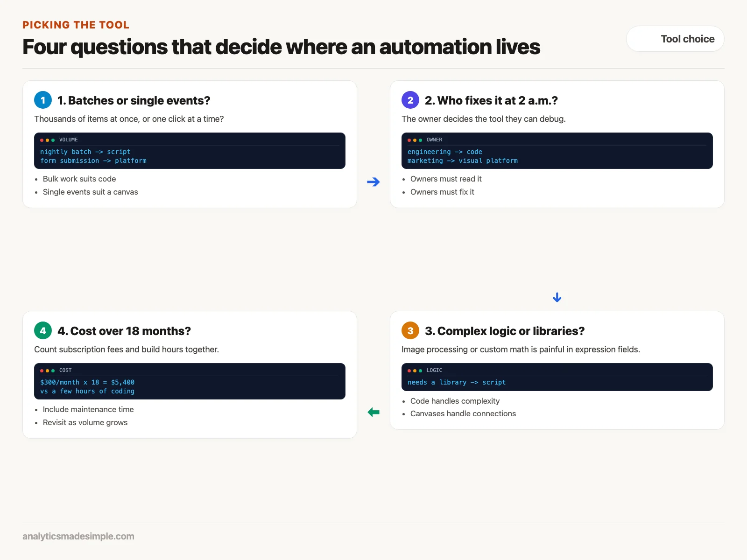Select the COST code block title
Image resolution: width=747 pixels, height=560 pixels.
coord(65,370)
